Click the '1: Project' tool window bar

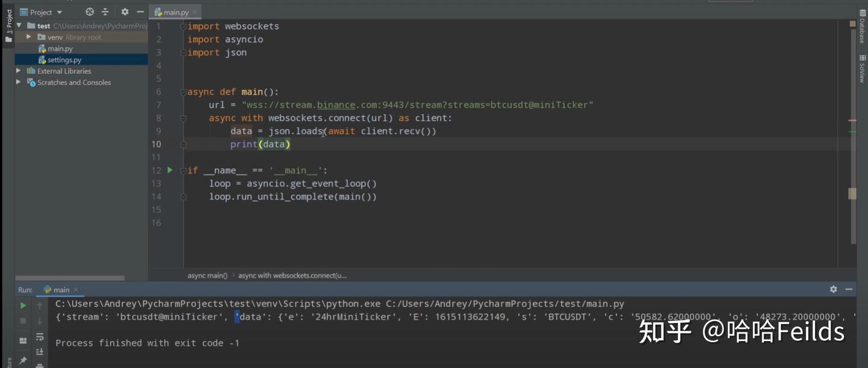[8, 21]
